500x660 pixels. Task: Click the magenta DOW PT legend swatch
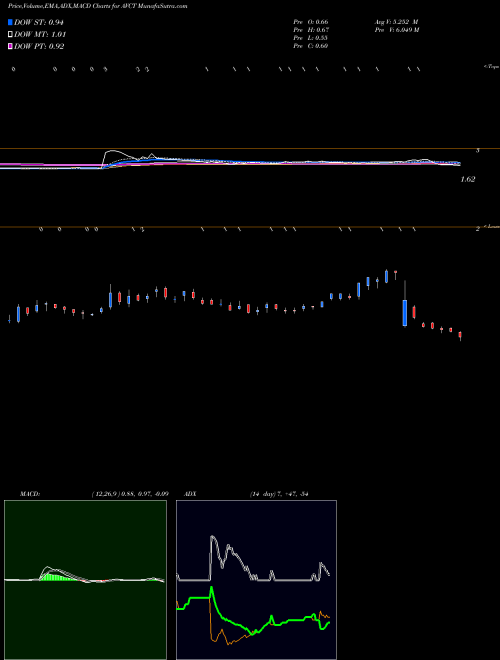[10, 46]
